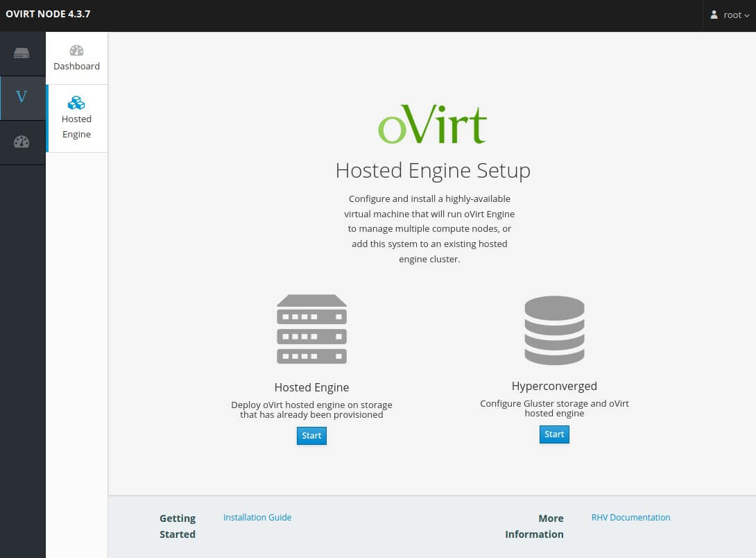Select the Virtualization 'V' sidebar icon
The height and width of the screenshot is (558, 756).
[22, 97]
